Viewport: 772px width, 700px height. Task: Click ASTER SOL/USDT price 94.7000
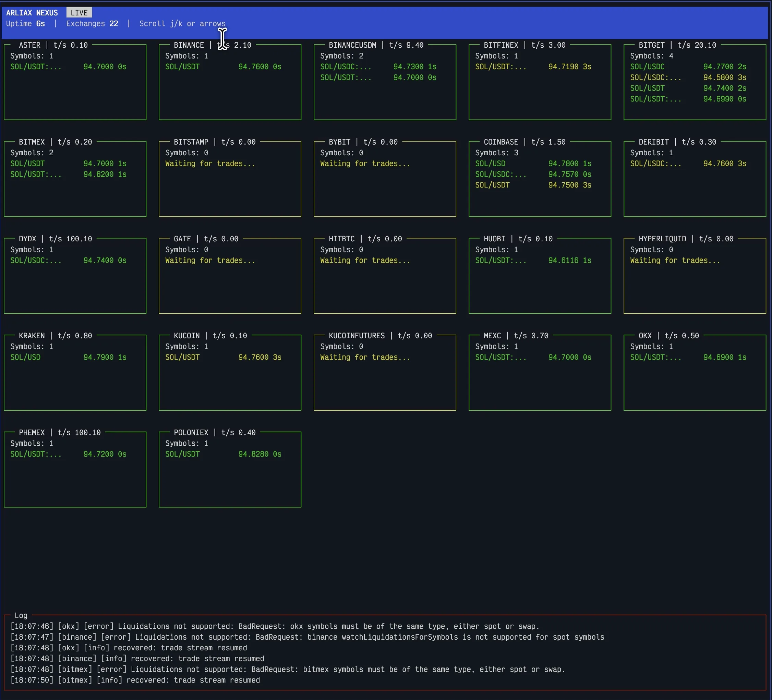[98, 67]
